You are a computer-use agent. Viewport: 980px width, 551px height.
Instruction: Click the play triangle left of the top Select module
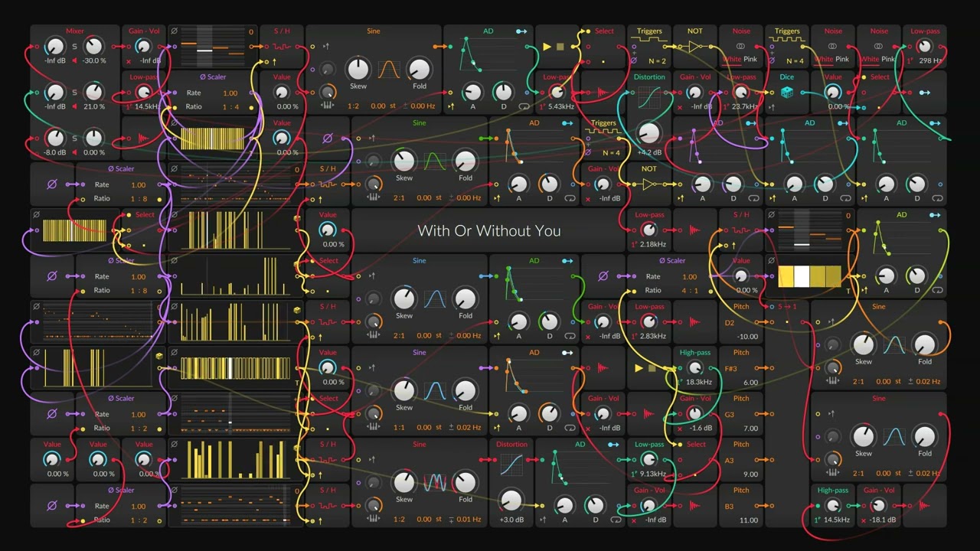pos(547,47)
